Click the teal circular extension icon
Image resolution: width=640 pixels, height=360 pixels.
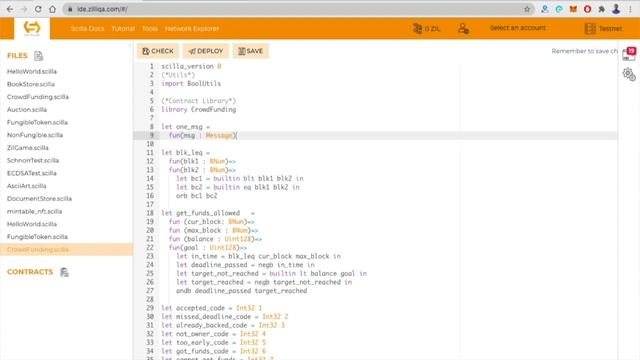click(x=559, y=9)
